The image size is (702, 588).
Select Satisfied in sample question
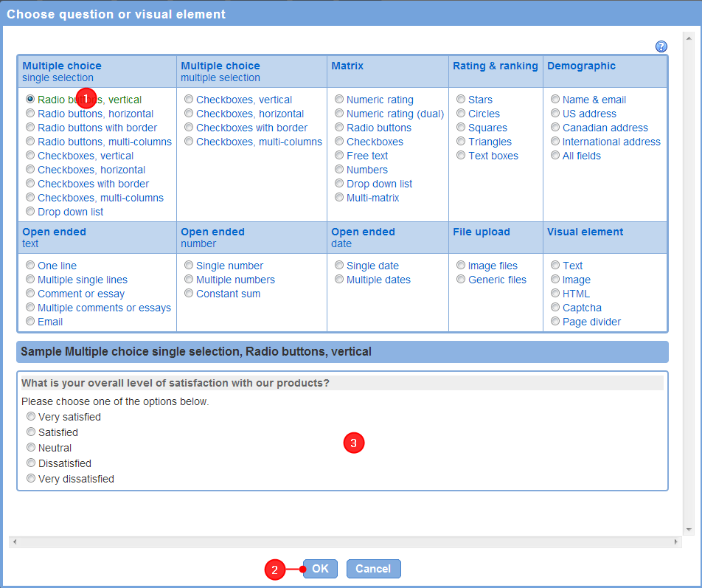tap(30, 432)
